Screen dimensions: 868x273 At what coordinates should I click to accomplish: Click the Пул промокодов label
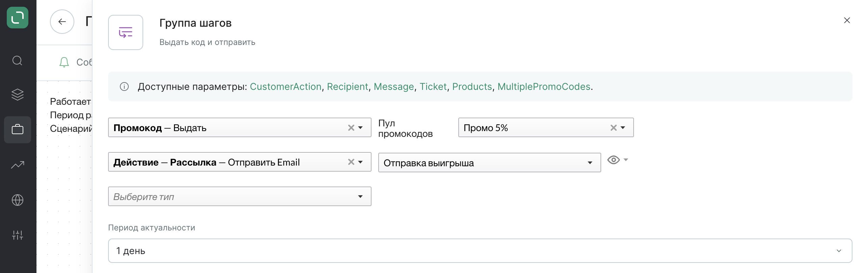pyautogui.click(x=405, y=128)
